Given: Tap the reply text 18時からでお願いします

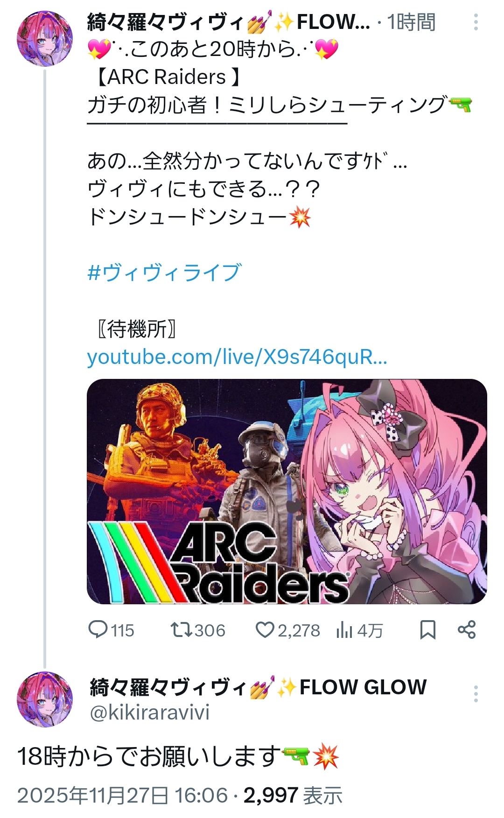Looking at the screenshot, I should click(x=149, y=756).
